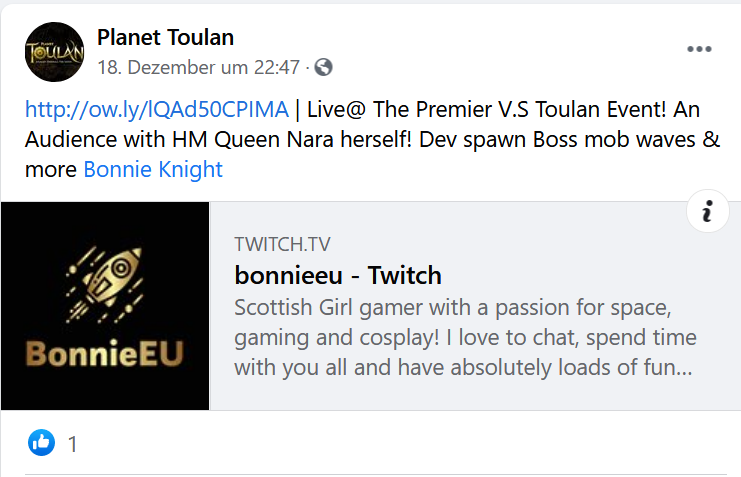Viewport: 741px width, 477px height.
Task: Click the Planet Toulan page name
Action: (165, 38)
